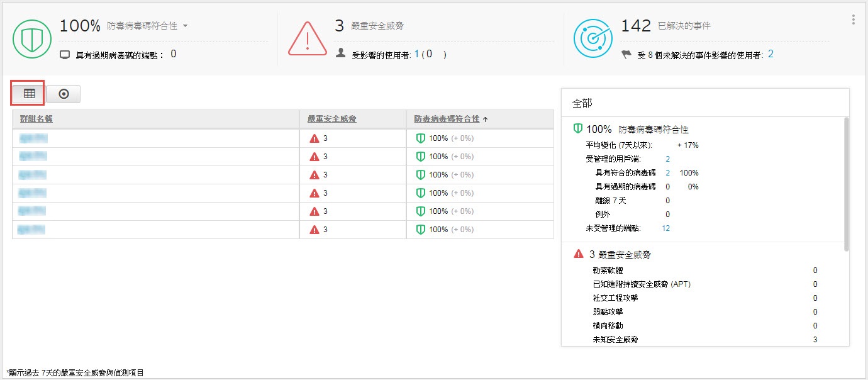This screenshot has width=868, height=380.
Task: Open the first group name link
Action: 33,138
